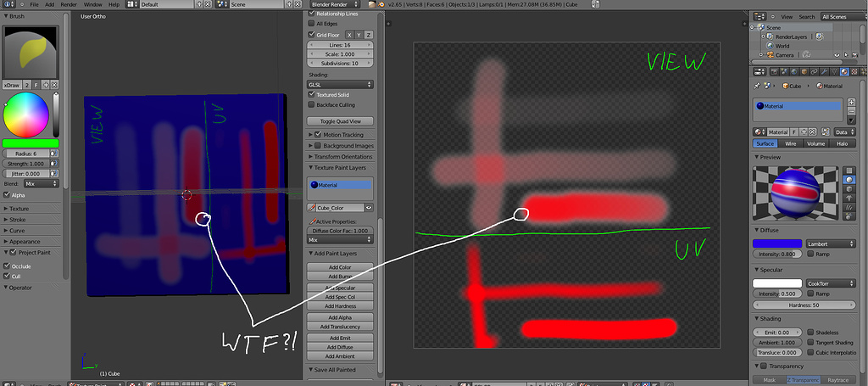Open the Modifiers wrench tab icon
Image resolution: width=868 pixels, height=386 pixels.
tap(824, 71)
